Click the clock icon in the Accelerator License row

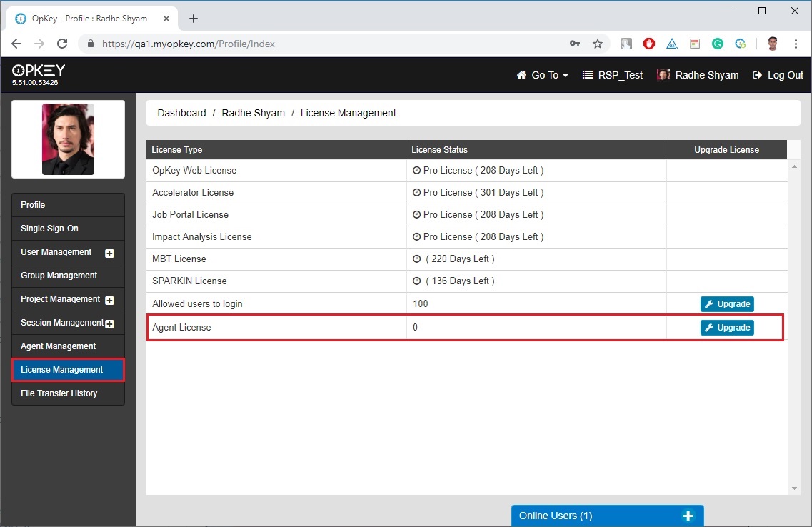pyautogui.click(x=416, y=193)
